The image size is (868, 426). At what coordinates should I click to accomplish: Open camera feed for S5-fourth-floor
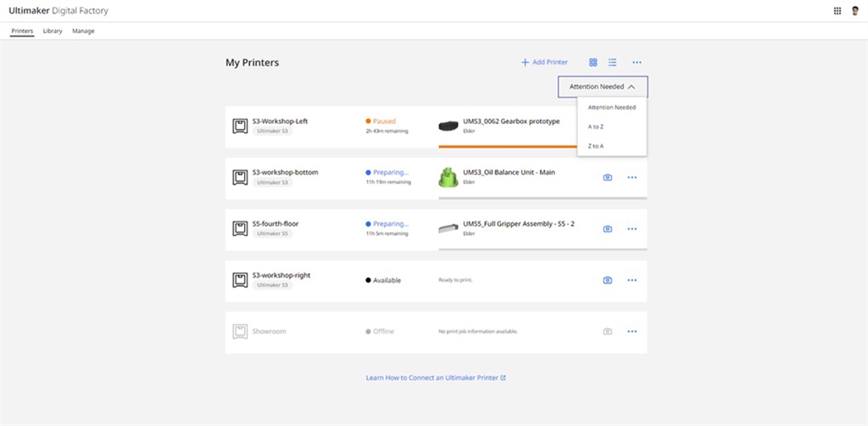[x=608, y=229]
